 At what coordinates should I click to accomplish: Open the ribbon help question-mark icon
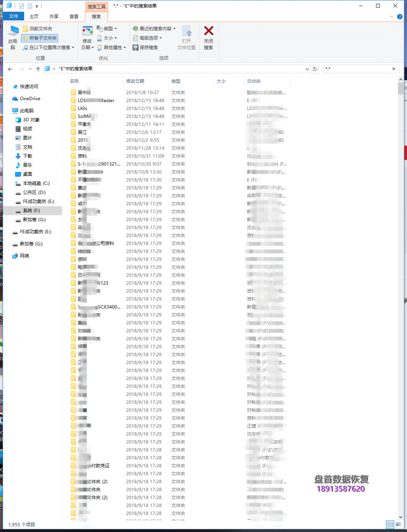point(400,17)
